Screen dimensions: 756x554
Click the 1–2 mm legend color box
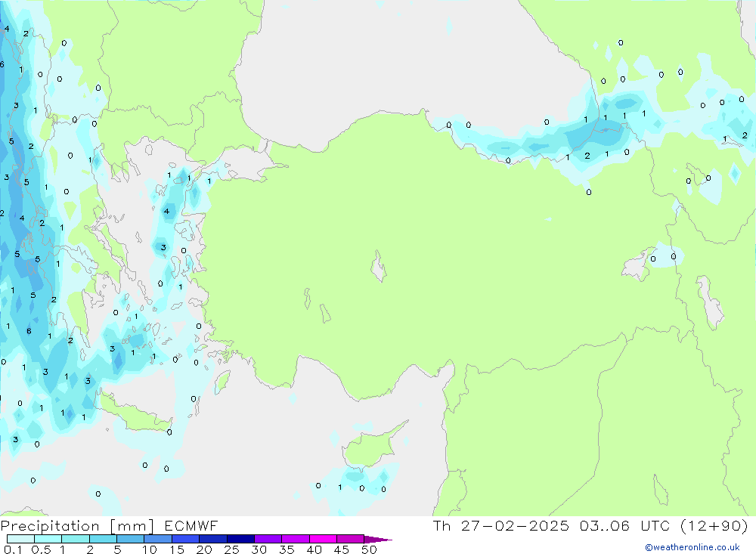76,539
